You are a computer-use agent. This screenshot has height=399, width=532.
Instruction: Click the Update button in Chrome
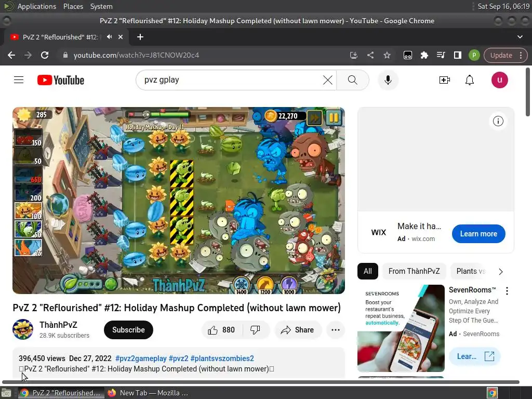(501, 55)
